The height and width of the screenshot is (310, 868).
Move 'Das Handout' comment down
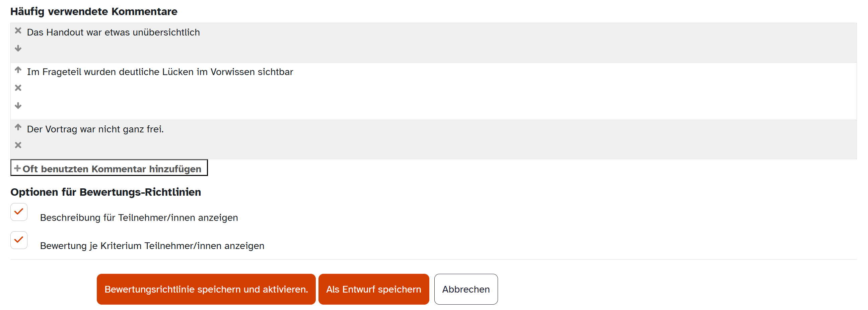[x=18, y=49]
